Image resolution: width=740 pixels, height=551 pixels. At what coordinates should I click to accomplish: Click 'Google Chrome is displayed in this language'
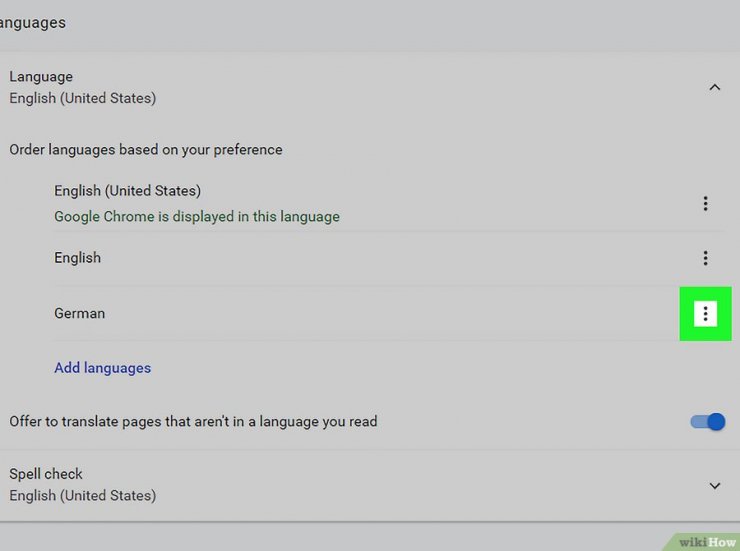pyautogui.click(x=196, y=216)
